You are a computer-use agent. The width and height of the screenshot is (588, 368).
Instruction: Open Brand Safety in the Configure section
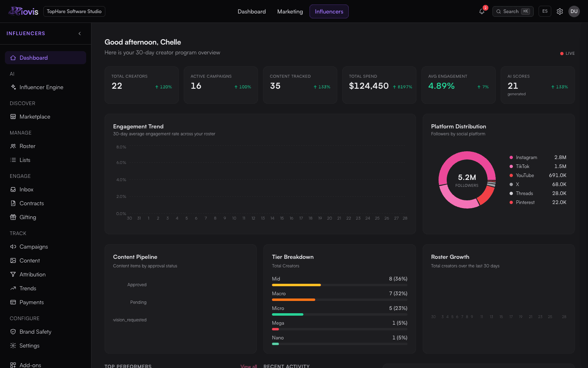pyautogui.click(x=45, y=332)
